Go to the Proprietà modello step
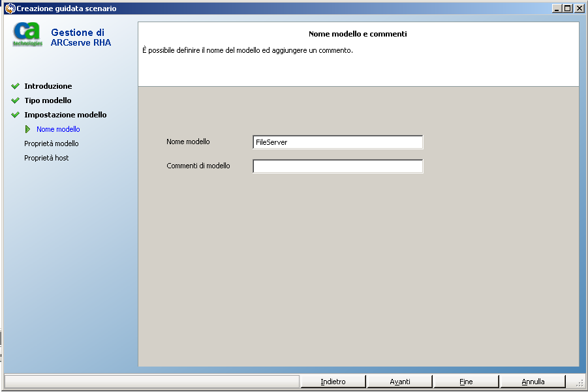Viewport: 588px width, 392px height. [x=52, y=143]
